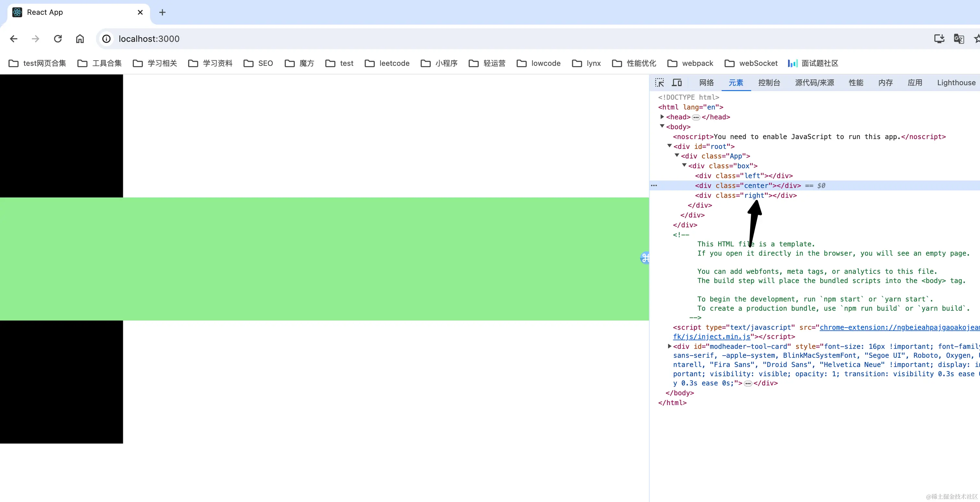Reload the current page
The width and height of the screenshot is (980, 502).
(x=58, y=39)
